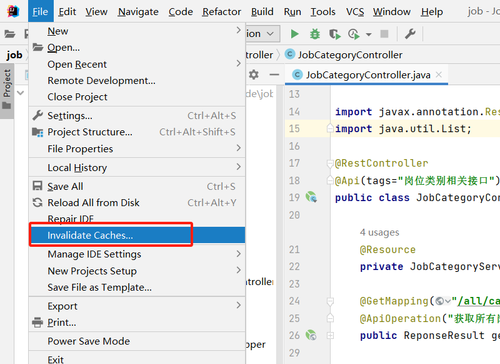Click the open folder toolbar icon

[x=10, y=34]
